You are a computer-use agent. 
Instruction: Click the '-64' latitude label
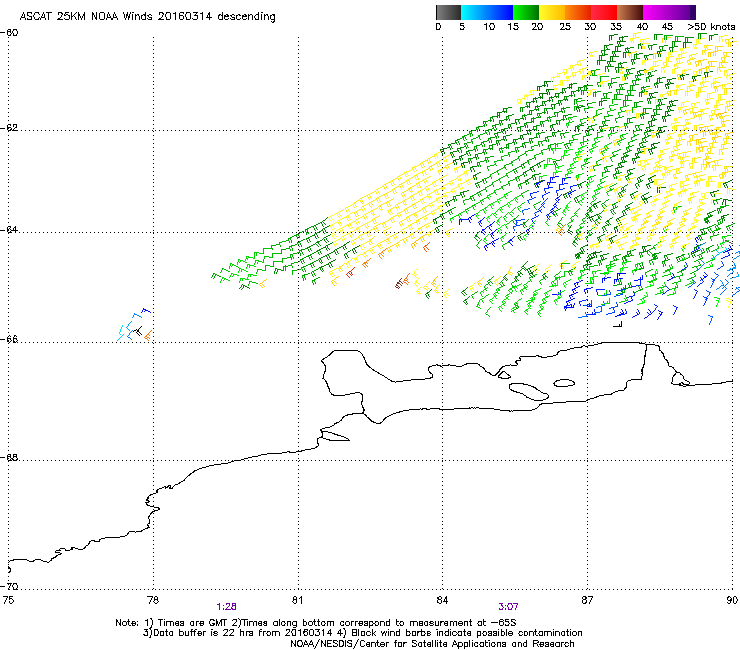[x=9, y=229]
